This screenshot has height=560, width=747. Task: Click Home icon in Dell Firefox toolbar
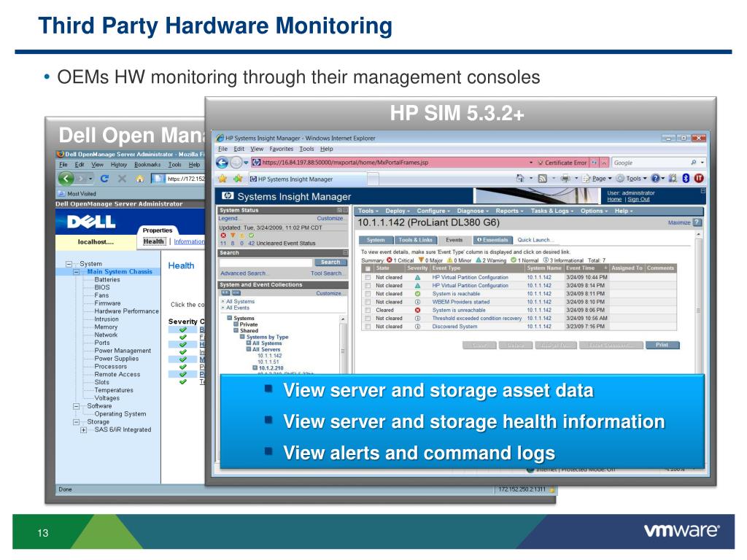[139, 179]
